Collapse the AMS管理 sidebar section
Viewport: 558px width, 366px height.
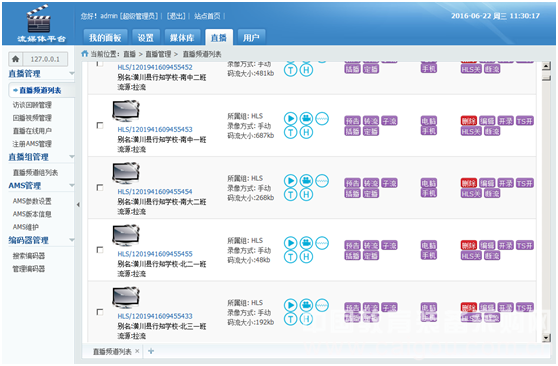(x=72, y=185)
